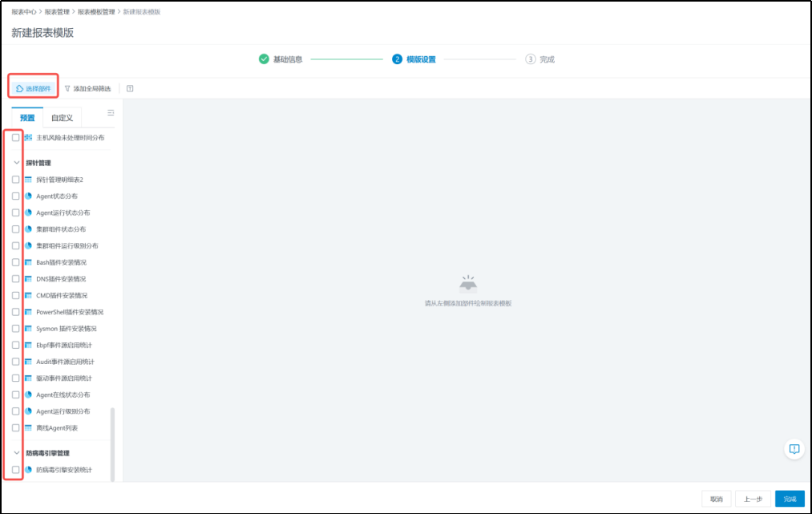This screenshot has height=514, width=812.
Task: Click pie chart icon of Agent状态分布
Action: [29, 196]
